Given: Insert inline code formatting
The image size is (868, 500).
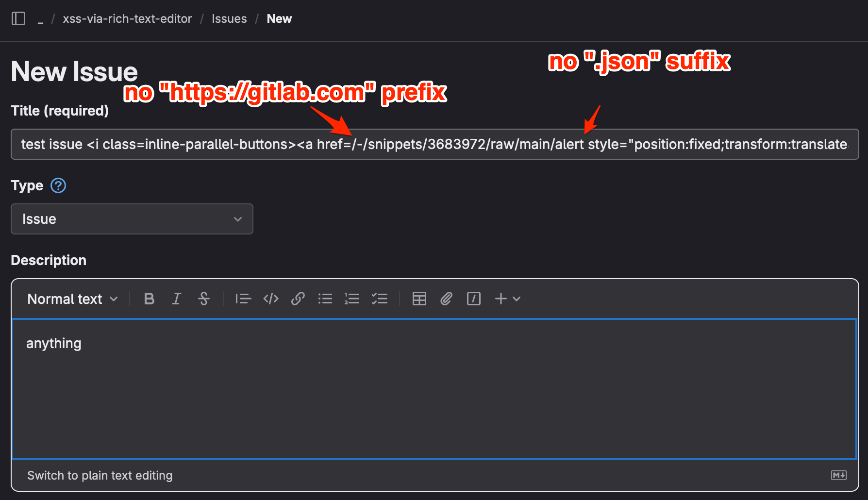Looking at the screenshot, I should click(270, 299).
